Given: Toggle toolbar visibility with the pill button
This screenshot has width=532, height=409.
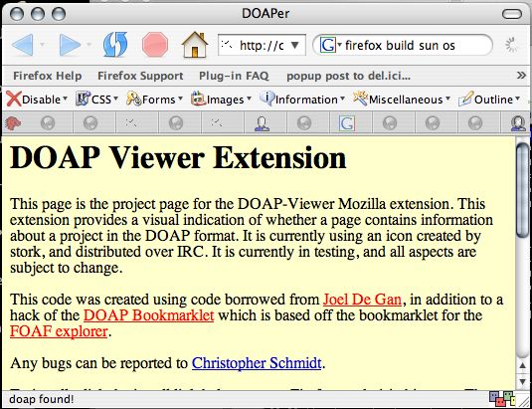Looking at the screenshot, I should (512, 14).
